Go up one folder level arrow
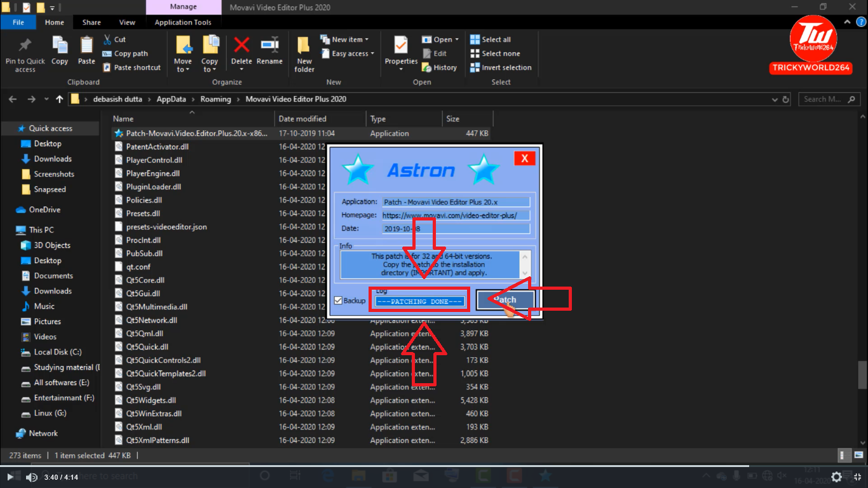Screen dimensions: 868x488 coord(60,99)
